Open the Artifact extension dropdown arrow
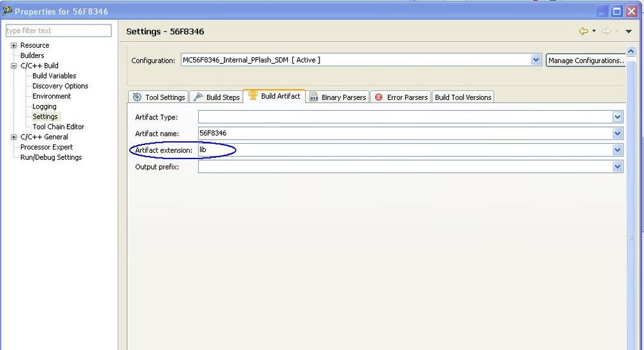 [x=618, y=150]
